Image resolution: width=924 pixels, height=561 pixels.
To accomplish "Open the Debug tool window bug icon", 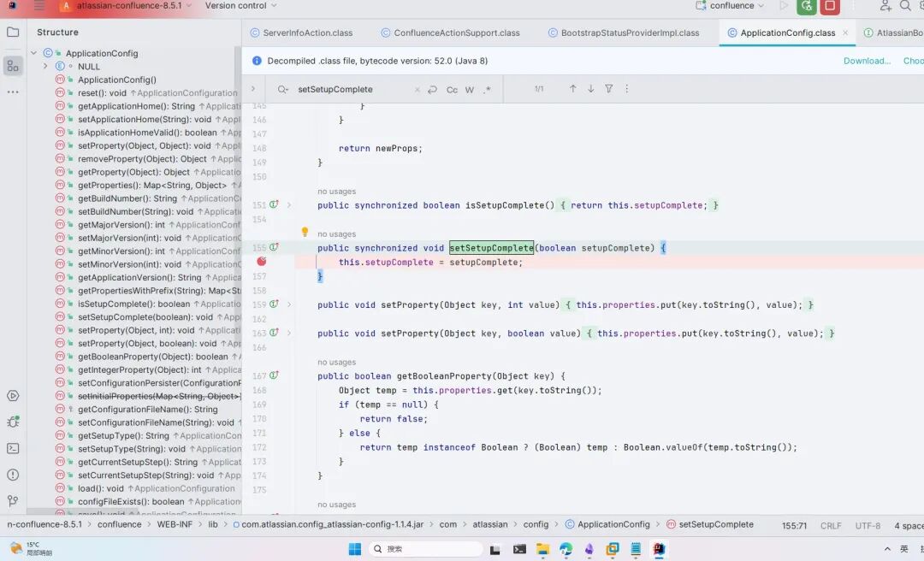I will 13,422.
